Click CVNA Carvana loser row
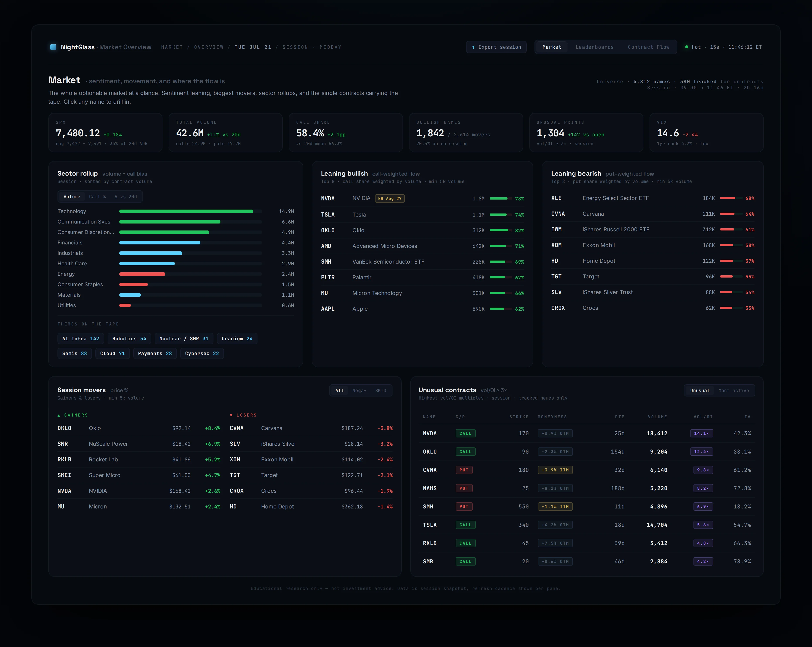The height and width of the screenshot is (647, 812). (311, 428)
